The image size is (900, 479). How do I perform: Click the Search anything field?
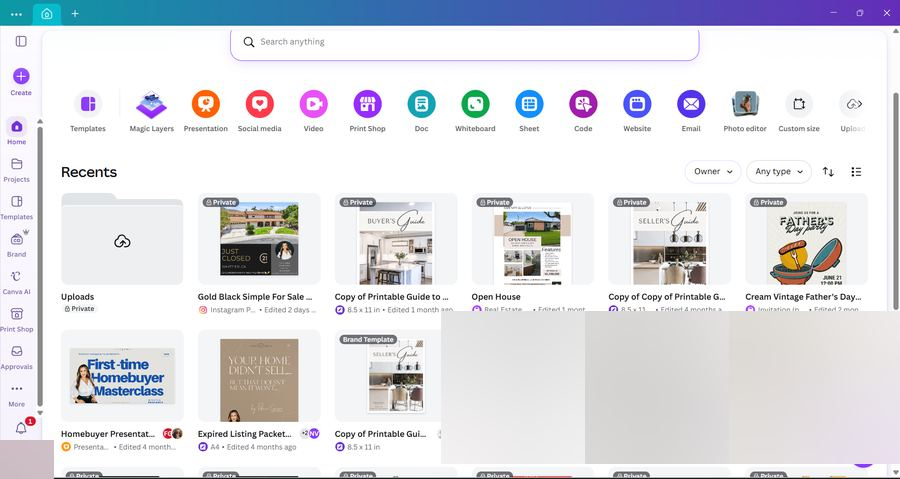(465, 42)
